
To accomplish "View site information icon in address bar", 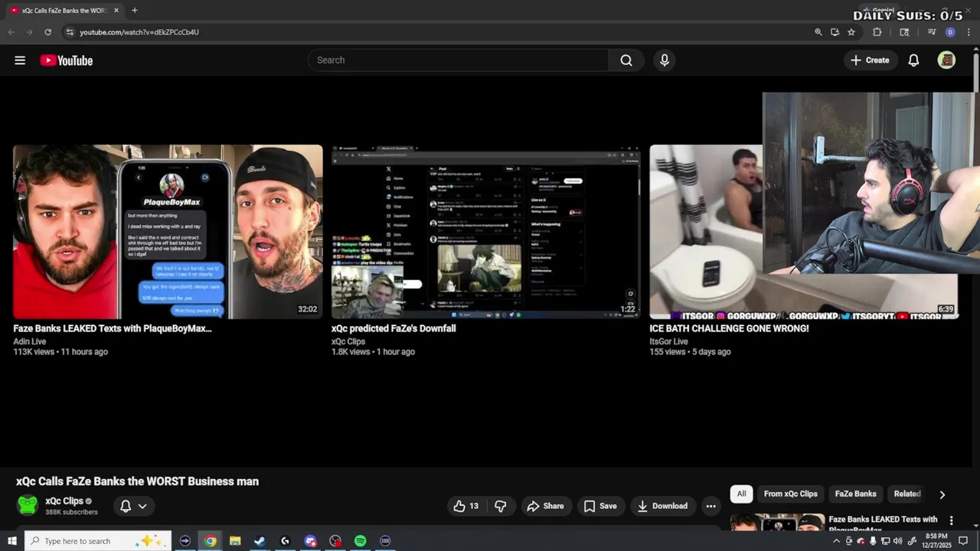I will pyautogui.click(x=70, y=32).
